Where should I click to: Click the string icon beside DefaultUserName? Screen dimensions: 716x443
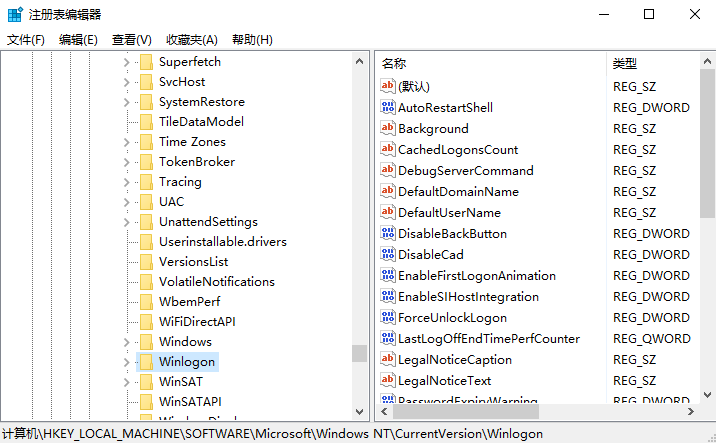(x=388, y=212)
